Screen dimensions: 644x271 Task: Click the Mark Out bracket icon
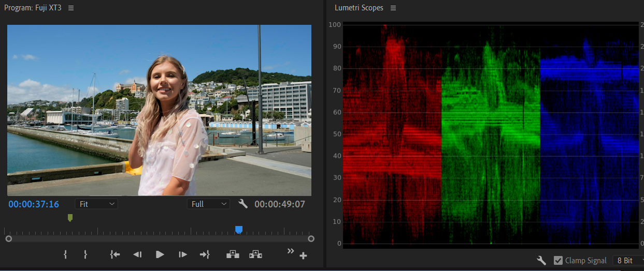pos(85,254)
